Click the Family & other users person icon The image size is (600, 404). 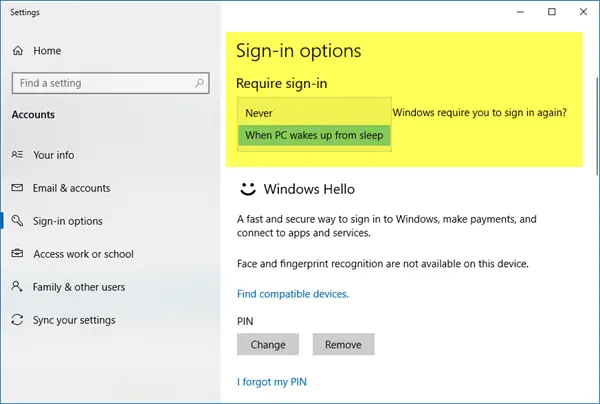[x=17, y=286]
